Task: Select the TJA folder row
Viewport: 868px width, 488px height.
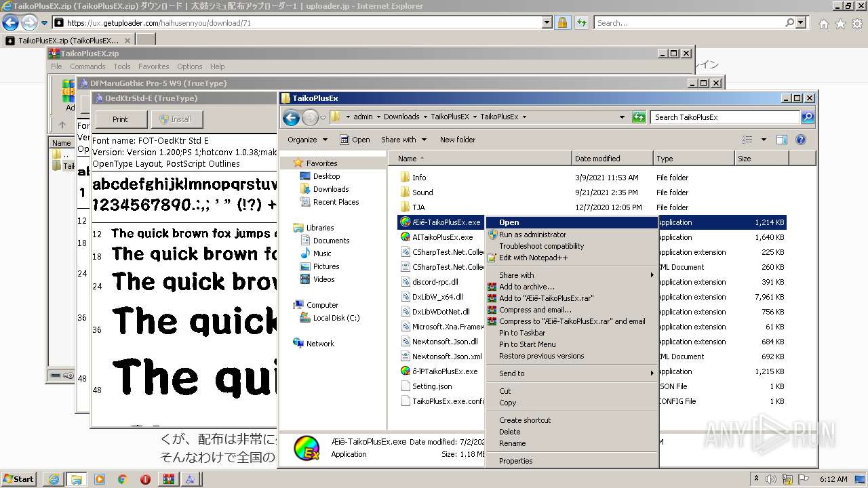Action: (592, 207)
